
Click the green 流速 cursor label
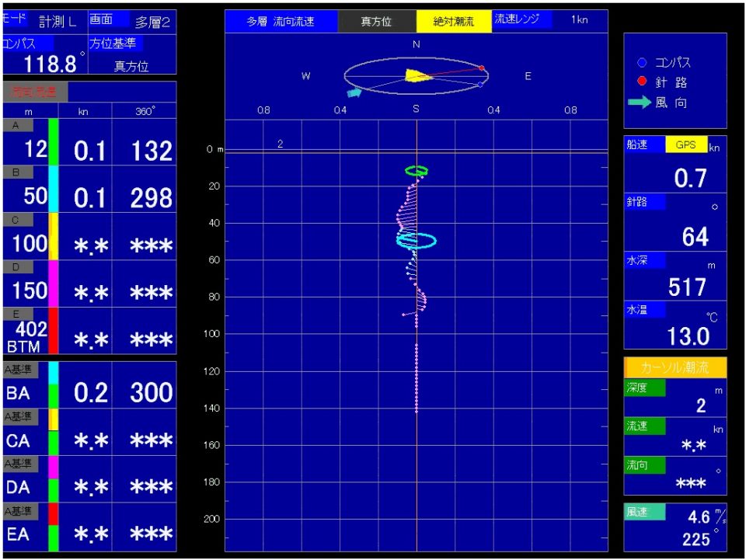pos(645,426)
